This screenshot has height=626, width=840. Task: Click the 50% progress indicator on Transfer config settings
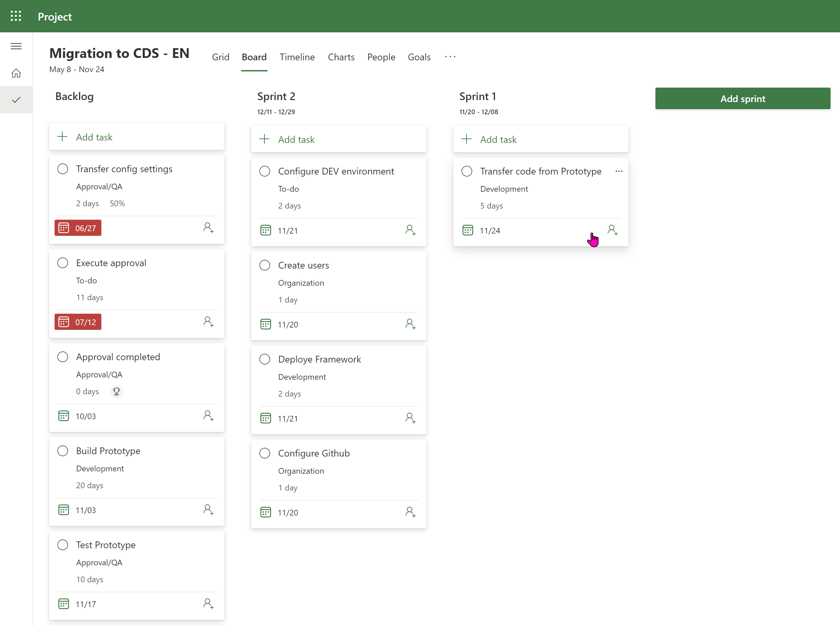pyautogui.click(x=118, y=203)
